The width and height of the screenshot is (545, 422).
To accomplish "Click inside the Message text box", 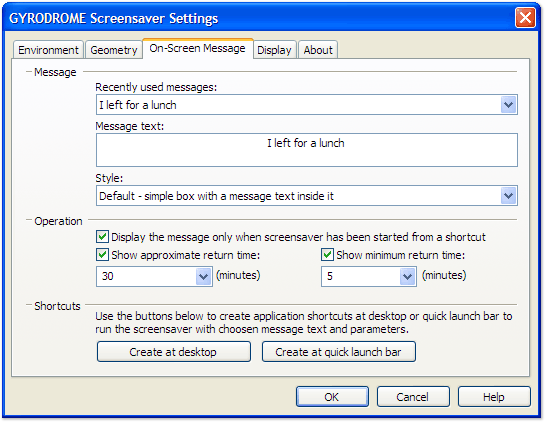I will coord(307,150).
